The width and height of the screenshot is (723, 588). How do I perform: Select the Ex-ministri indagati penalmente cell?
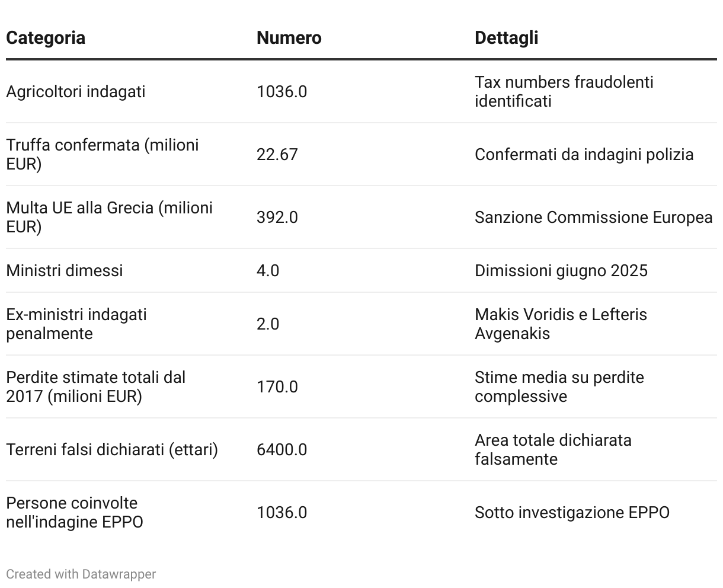pyautogui.click(x=76, y=324)
